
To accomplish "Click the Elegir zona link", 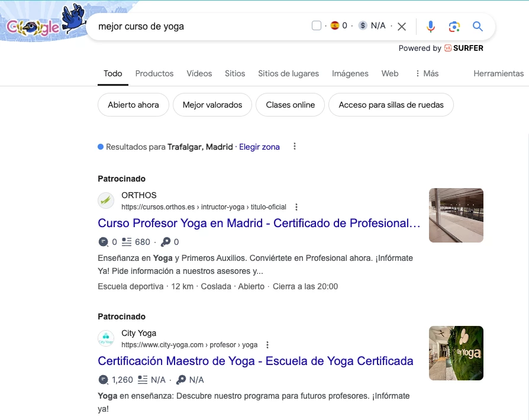I will click(259, 147).
